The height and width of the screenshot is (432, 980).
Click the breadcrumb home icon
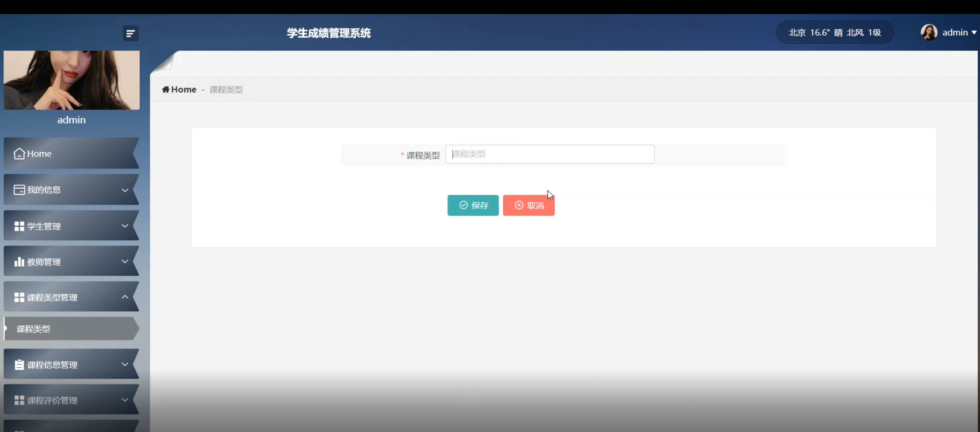click(x=166, y=89)
